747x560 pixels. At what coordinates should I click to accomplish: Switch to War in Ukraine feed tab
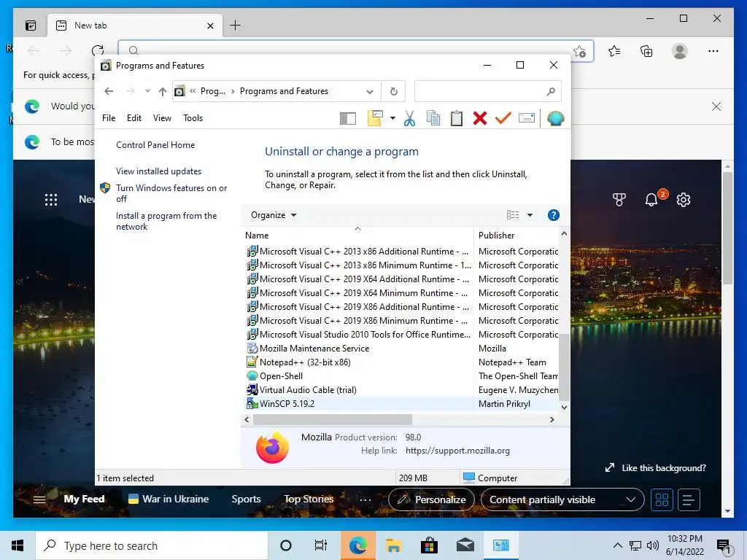click(x=169, y=499)
